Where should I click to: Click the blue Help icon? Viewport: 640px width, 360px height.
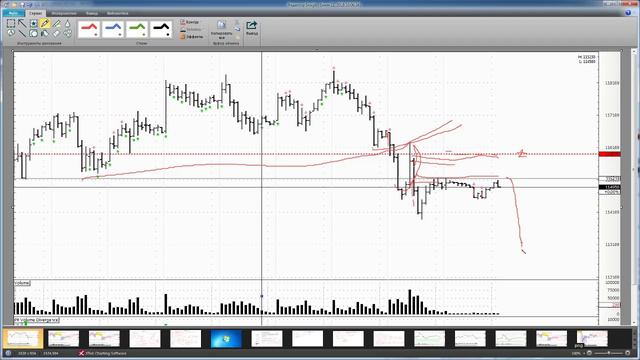628,13
